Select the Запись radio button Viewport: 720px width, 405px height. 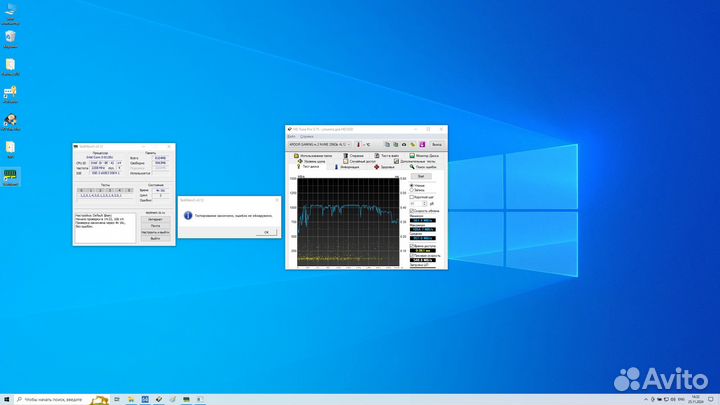click(412, 190)
